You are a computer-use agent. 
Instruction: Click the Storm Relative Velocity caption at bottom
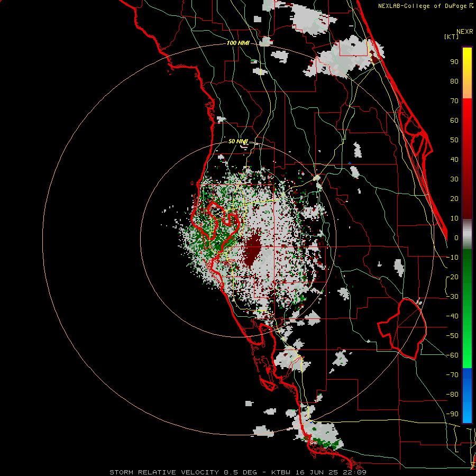pos(237,472)
